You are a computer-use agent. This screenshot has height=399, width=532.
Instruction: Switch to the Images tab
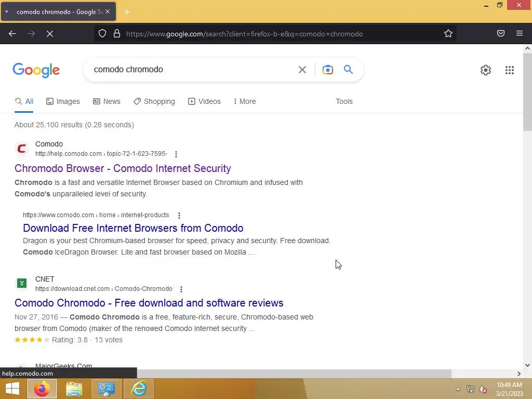63,101
